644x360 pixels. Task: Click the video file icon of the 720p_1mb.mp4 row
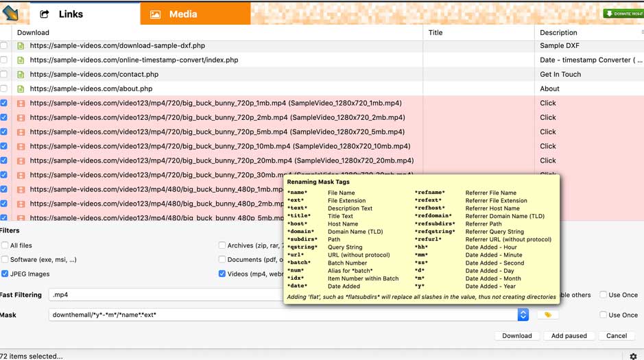click(x=21, y=104)
